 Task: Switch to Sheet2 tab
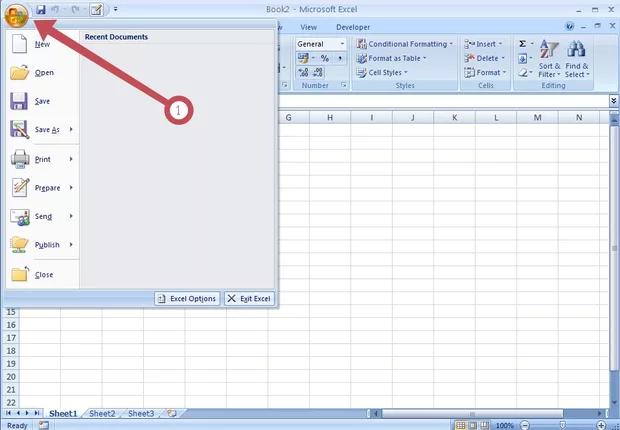[102, 414]
